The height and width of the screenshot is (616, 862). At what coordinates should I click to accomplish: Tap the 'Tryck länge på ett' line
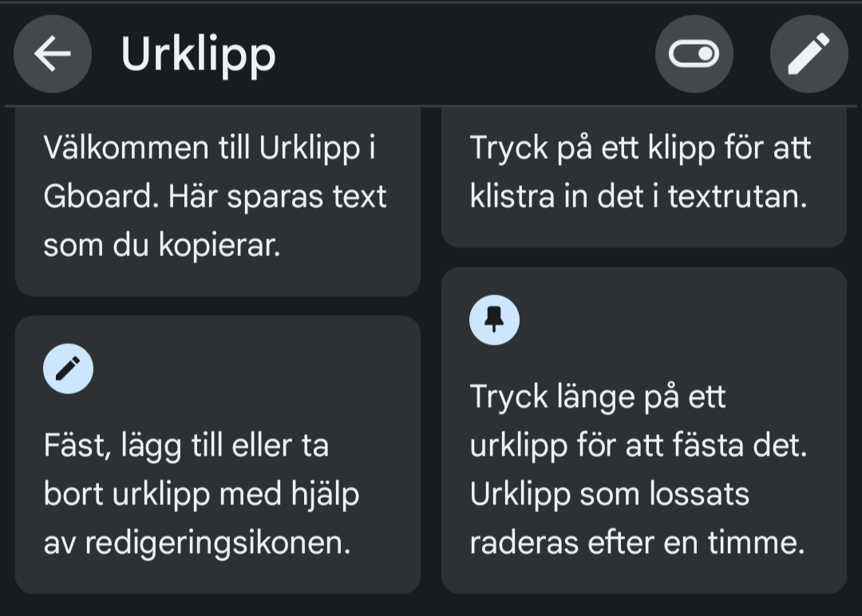(598, 397)
